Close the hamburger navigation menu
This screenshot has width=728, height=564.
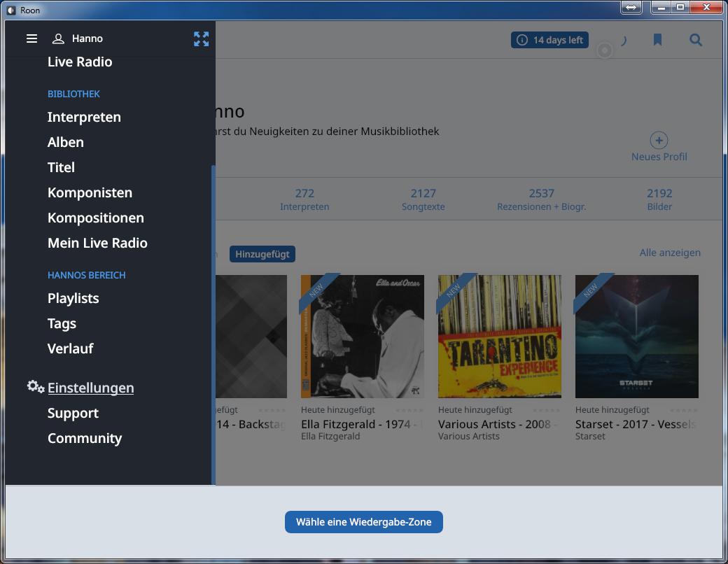tap(31, 38)
